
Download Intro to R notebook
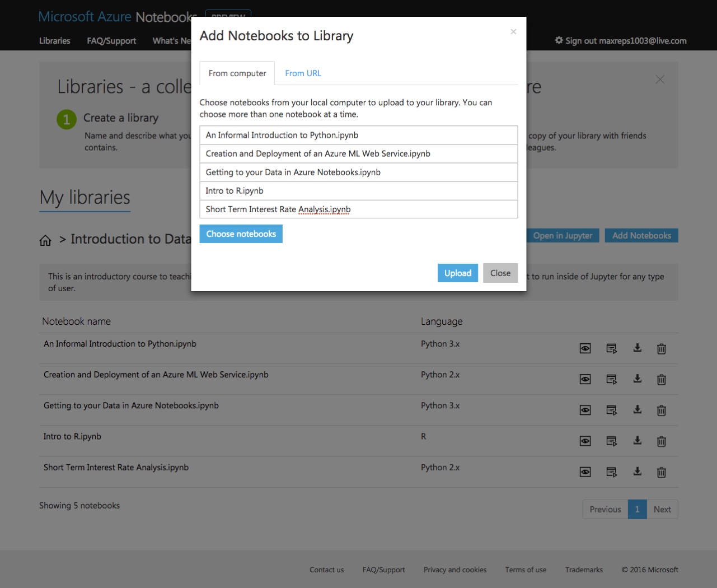tap(637, 441)
